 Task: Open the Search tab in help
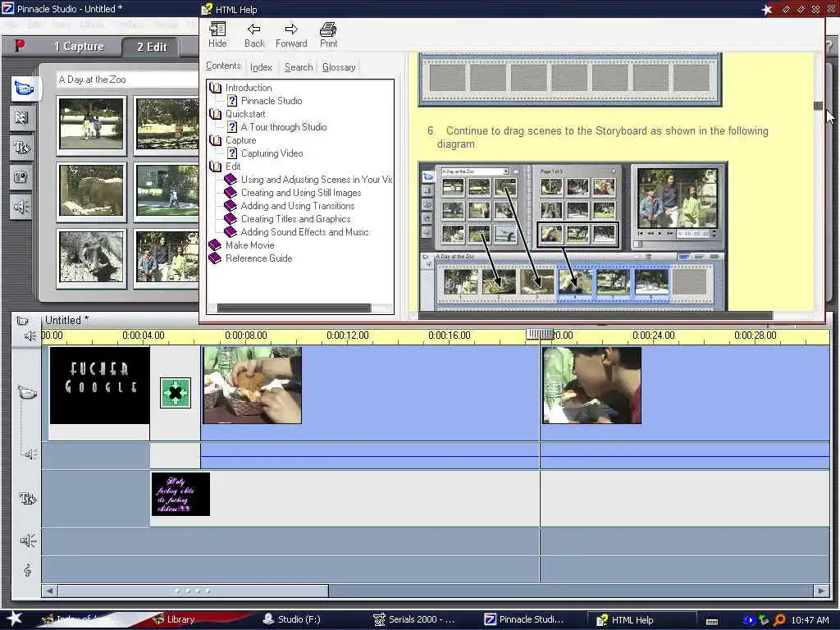tap(299, 67)
